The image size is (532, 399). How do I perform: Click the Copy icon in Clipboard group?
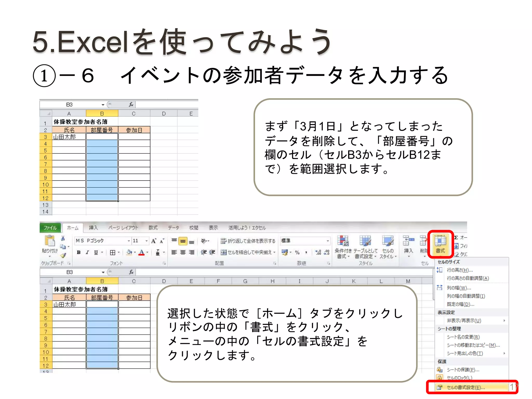(63, 246)
